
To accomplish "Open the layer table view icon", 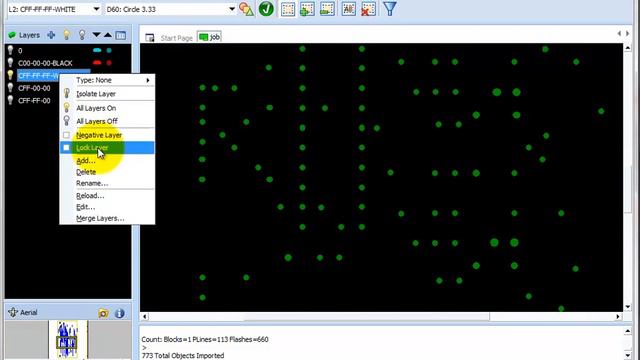I will point(121,36).
